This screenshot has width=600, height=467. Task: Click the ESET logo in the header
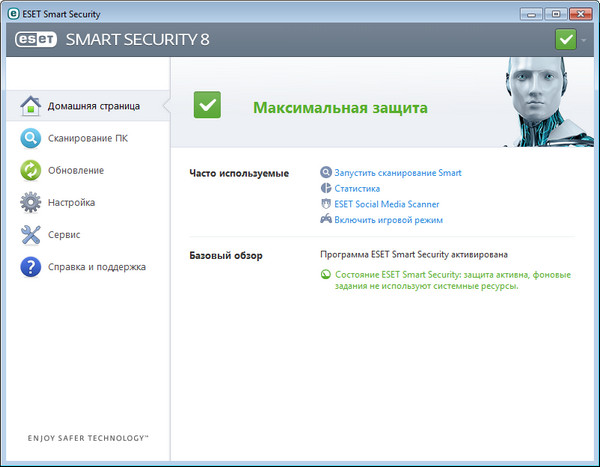[35, 40]
